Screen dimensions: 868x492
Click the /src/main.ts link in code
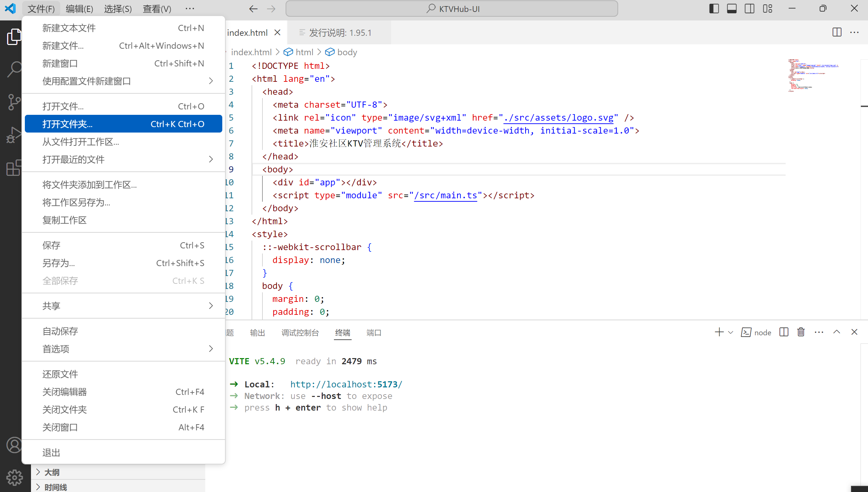click(446, 196)
